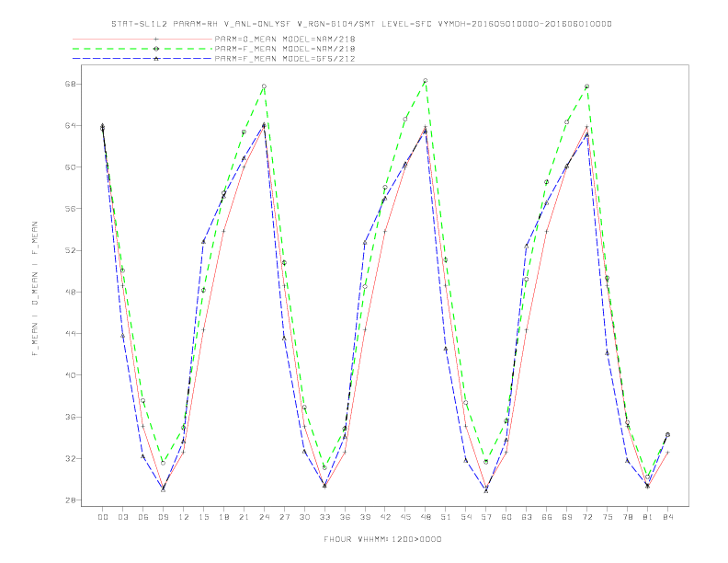This screenshot has width=728, height=563.
Task: Select legend entry PARM=F_MEAN MODEL=GFS/212
Action: [x=285, y=59]
